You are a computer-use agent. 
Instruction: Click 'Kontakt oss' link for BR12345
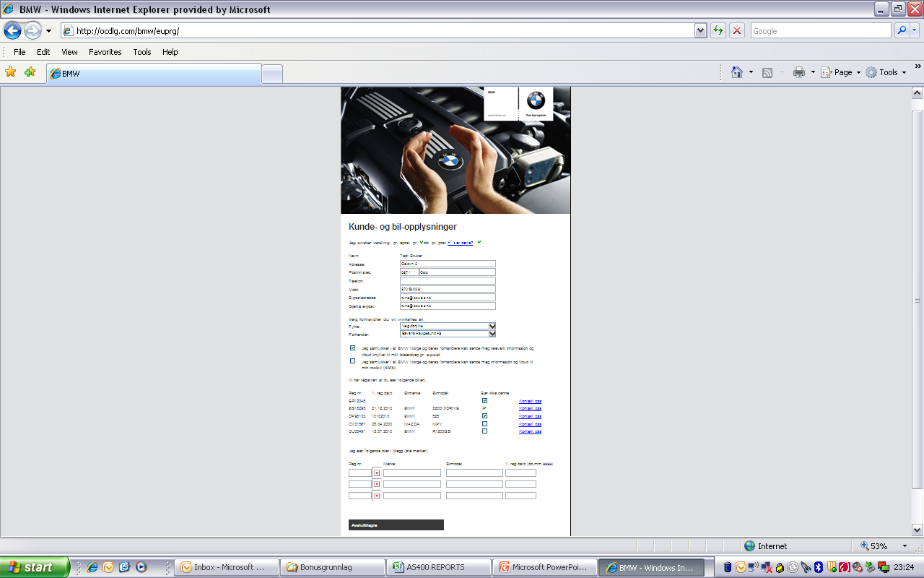[x=530, y=400]
